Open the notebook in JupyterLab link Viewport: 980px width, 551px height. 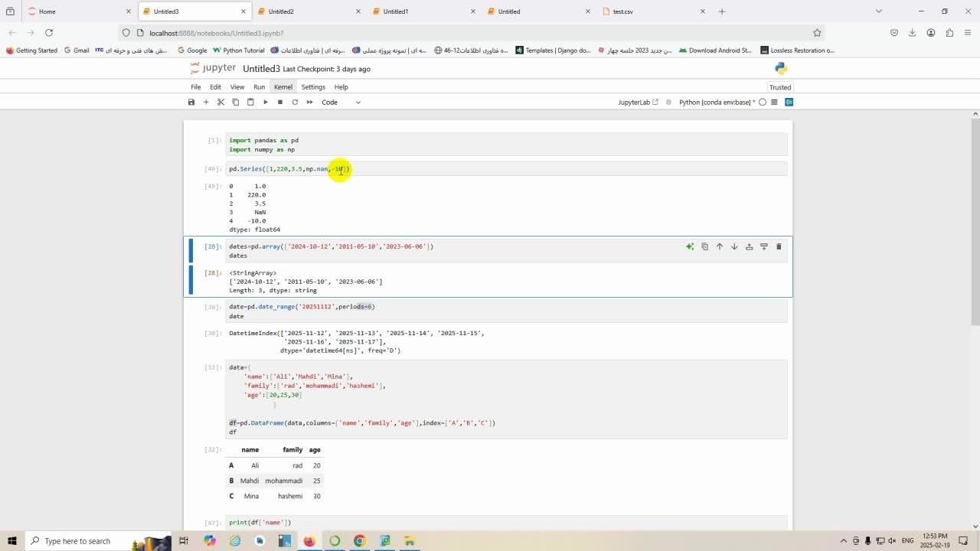point(638,102)
